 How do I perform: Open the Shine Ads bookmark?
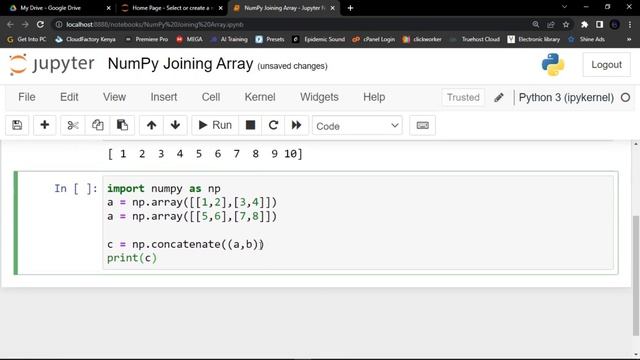click(586, 39)
